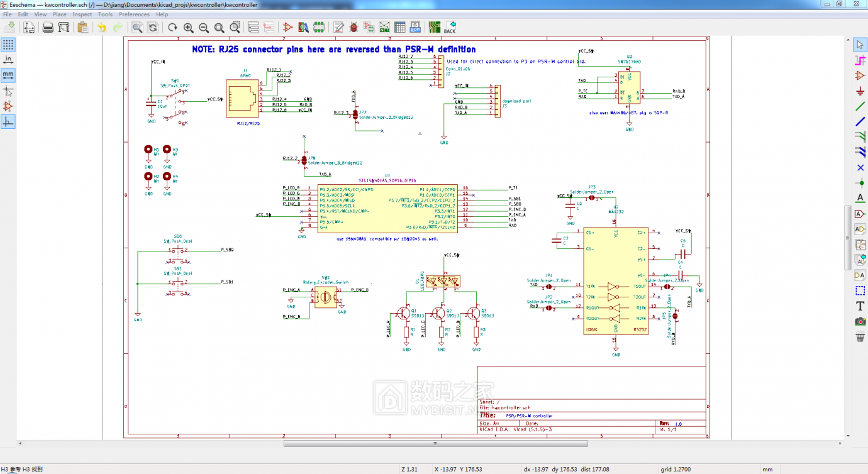Open Find text in schematic
The width and height of the screenshot is (868, 474).
click(137, 27)
